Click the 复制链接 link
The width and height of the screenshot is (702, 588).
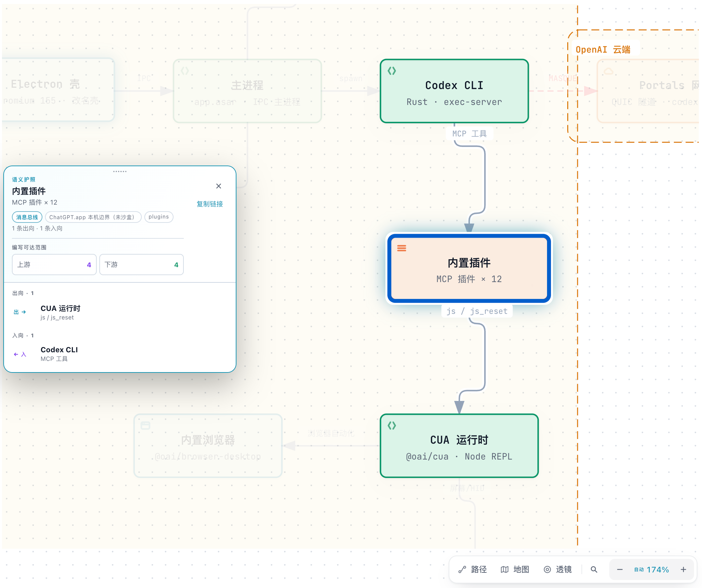click(210, 204)
